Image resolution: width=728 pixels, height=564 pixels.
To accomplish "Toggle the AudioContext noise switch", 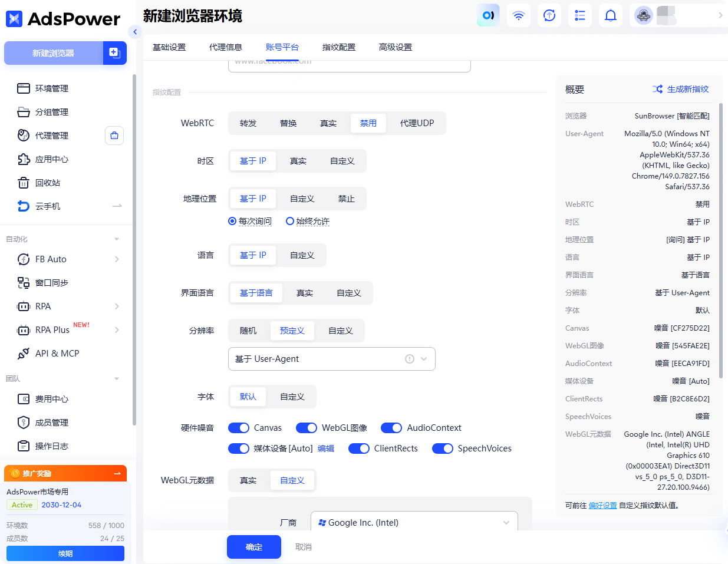I will [x=391, y=428].
